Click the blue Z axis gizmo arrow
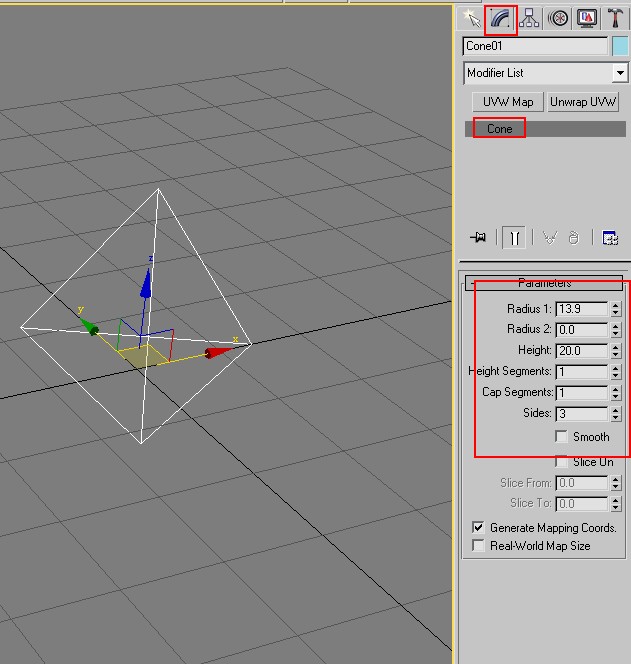This screenshot has width=631, height=664. coord(146,283)
